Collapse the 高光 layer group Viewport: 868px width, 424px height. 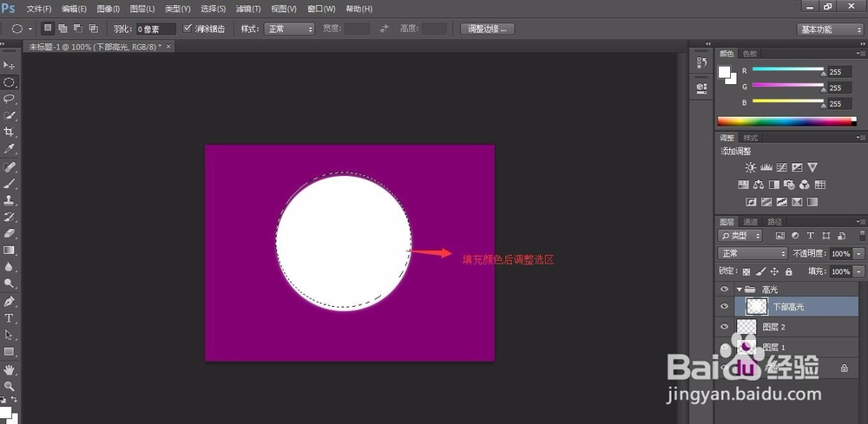point(739,289)
